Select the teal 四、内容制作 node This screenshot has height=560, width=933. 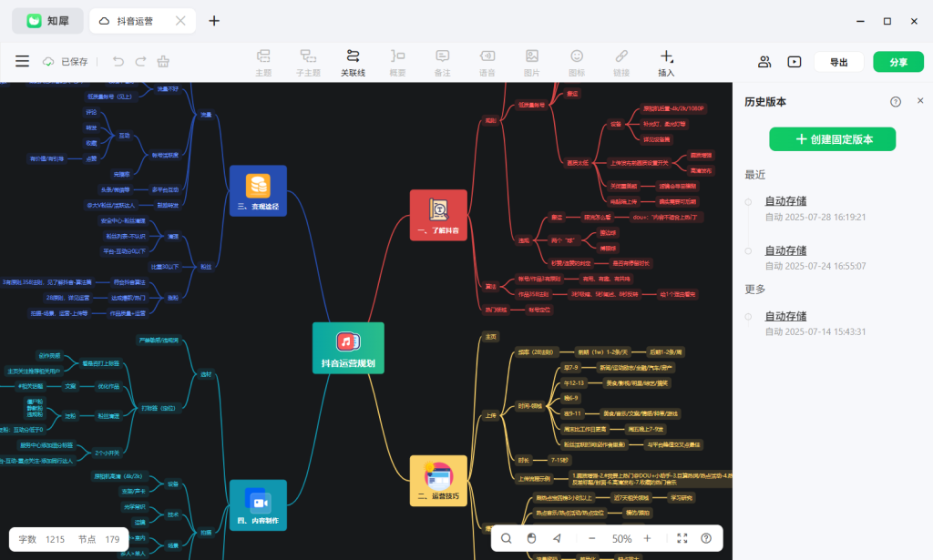[x=258, y=505]
